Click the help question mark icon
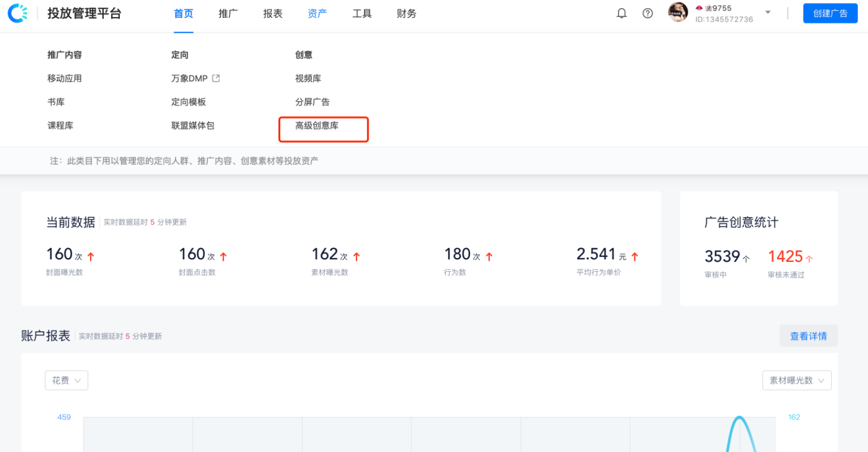This screenshot has width=868, height=452. (x=647, y=13)
